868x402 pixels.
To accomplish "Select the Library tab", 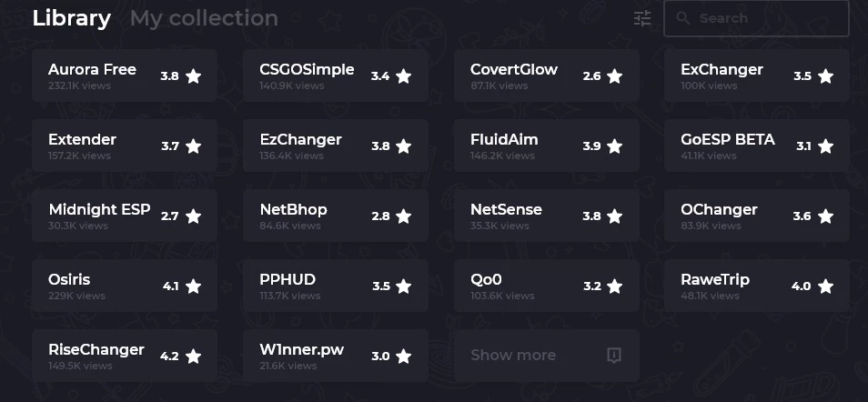I will (71, 18).
